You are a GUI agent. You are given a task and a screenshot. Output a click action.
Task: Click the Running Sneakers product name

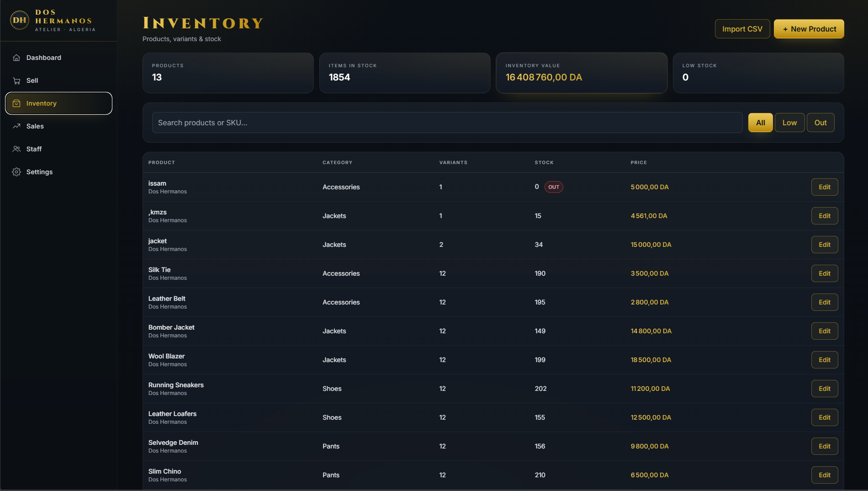(x=176, y=385)
